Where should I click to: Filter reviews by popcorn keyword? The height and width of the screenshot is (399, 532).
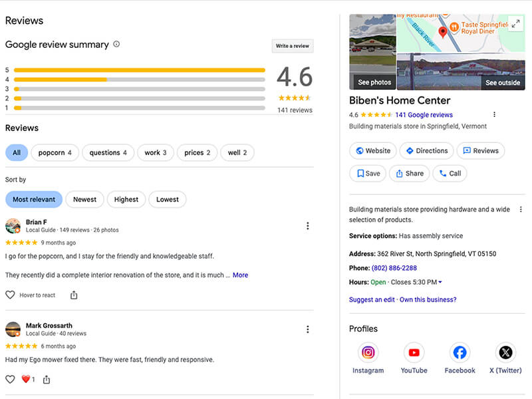pyautogui.click(x=55, y=153)
